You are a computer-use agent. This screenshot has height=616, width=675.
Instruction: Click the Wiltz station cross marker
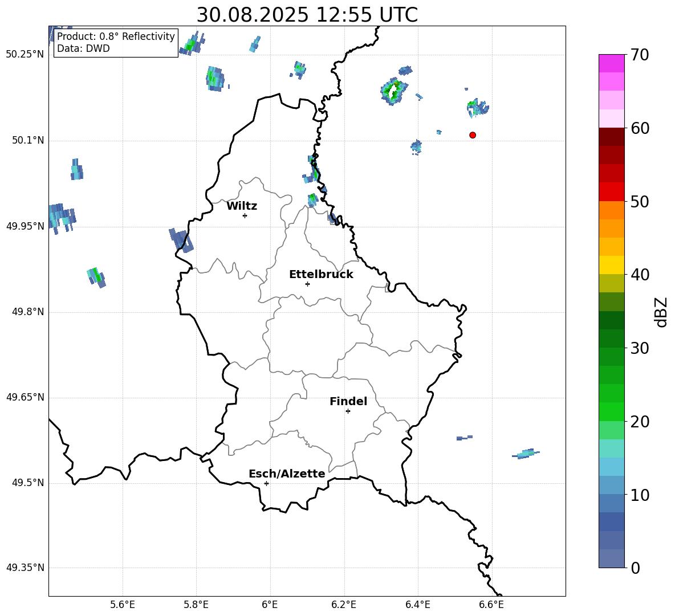coord(245,215)
